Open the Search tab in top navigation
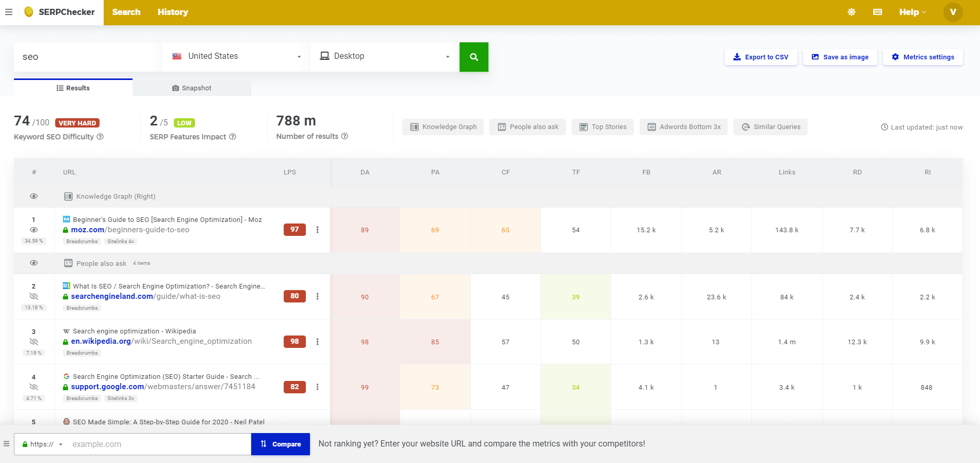This screenshot has height=463, width=980. coord(126,12)
